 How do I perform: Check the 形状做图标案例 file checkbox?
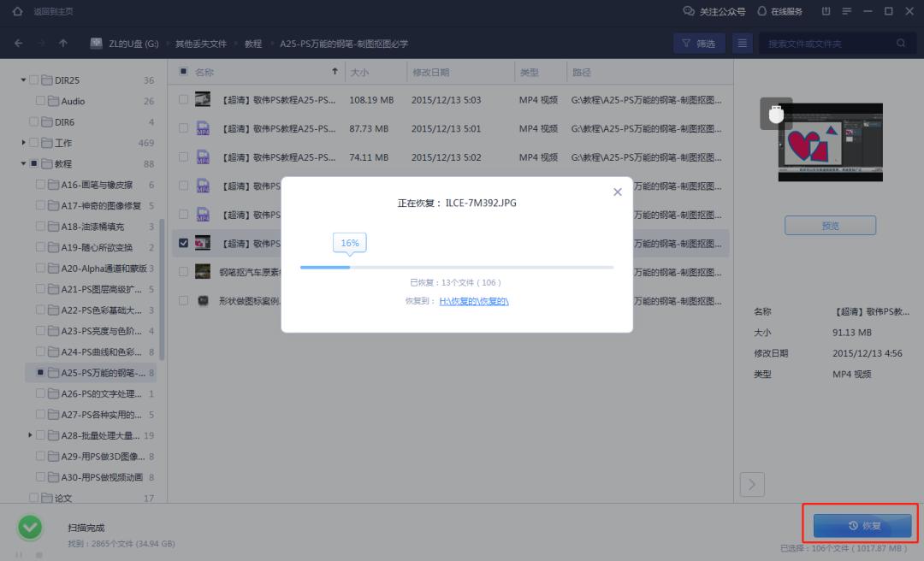[183, 300]
